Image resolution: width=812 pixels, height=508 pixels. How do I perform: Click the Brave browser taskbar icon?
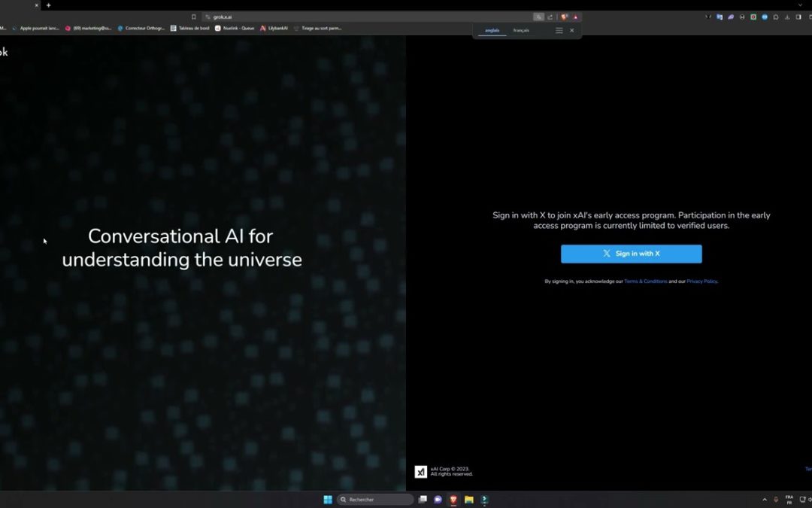(453, 500)
